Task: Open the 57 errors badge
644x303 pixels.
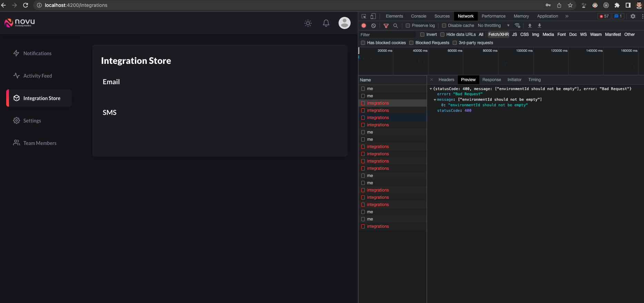Action: click(604, 16)
